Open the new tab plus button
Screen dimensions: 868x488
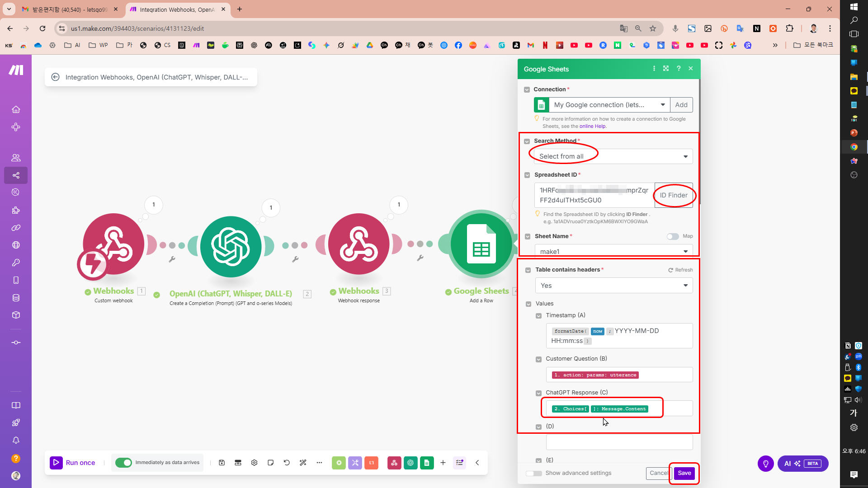(240, 9)
